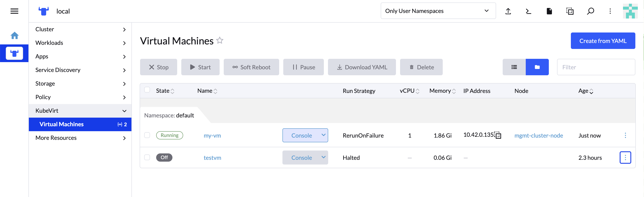
Task: Open the Only User Namespaces dropdown
Action: tap(438, 11)
